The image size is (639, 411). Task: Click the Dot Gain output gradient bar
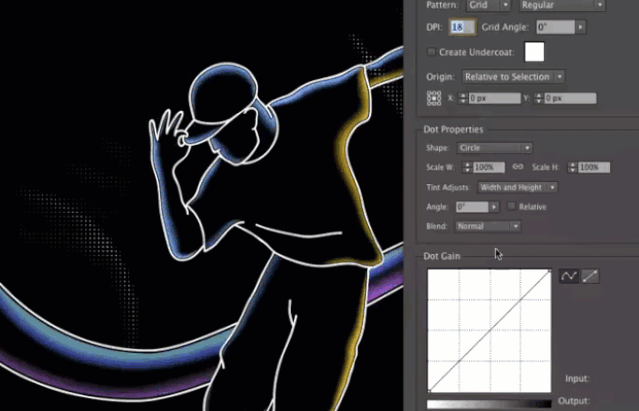[489, 404]
